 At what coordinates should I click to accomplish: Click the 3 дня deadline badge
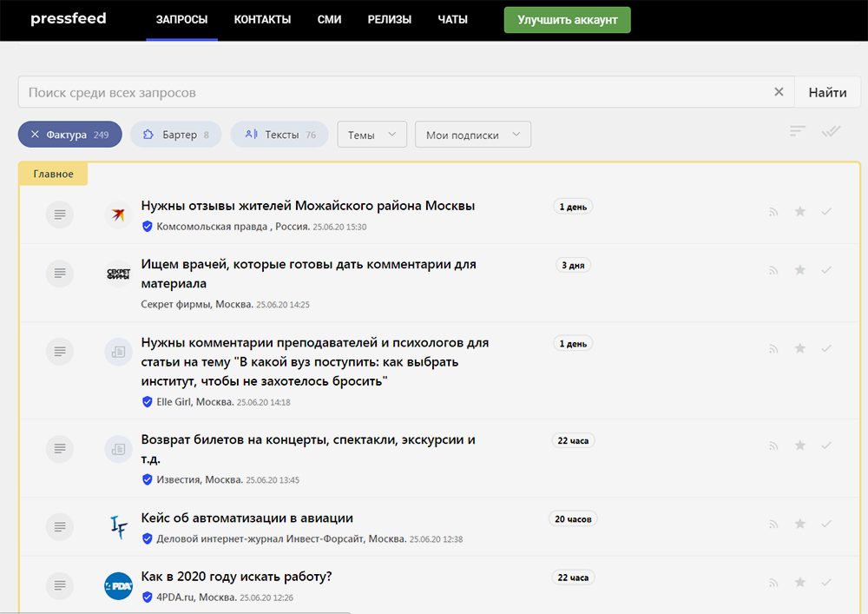tap(573, 265)
